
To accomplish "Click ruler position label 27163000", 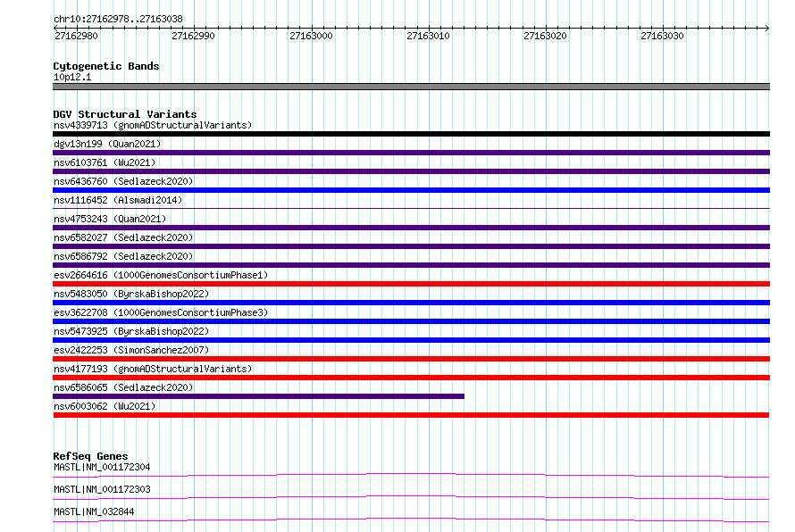I will point(311,36).
